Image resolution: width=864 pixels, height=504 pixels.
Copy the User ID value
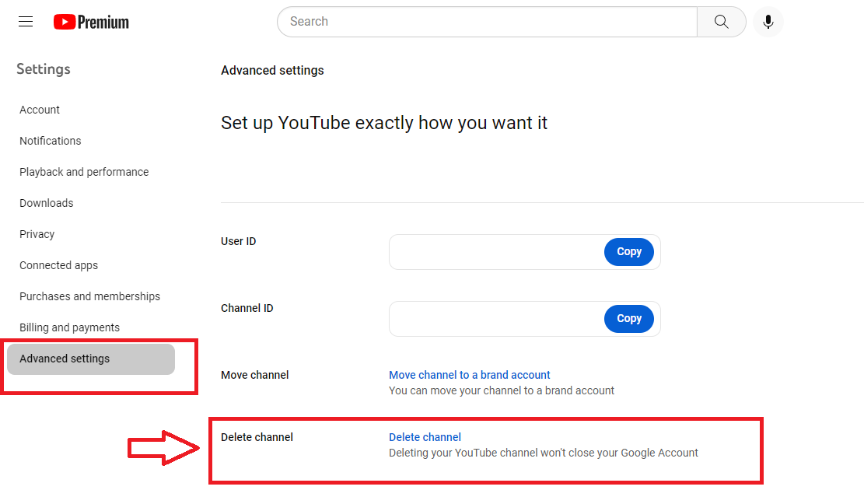[628, 251]
